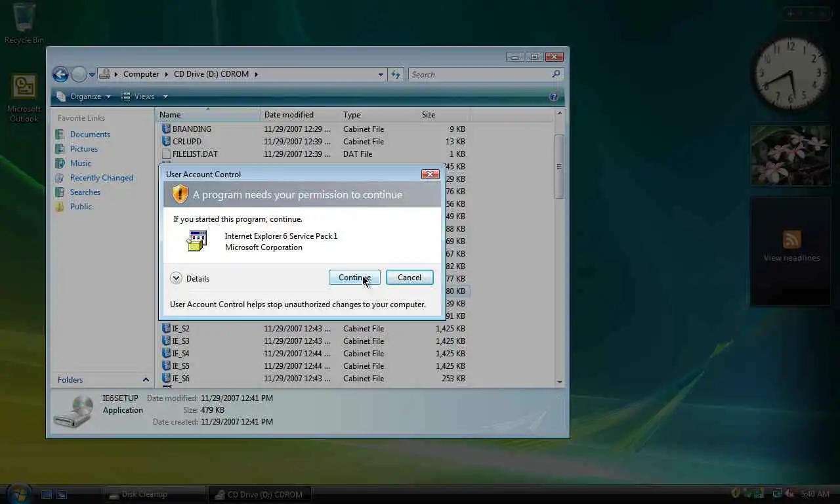Click the Views toolbar button
Screen dimensions: 840x504
pyautogui.click(x=138, y=96)
